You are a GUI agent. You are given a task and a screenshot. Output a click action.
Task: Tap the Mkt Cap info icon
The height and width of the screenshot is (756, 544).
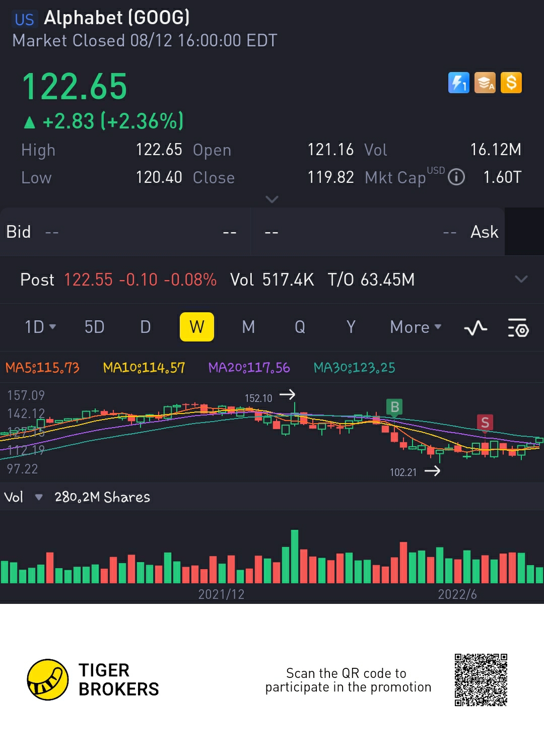pos(456,177)
